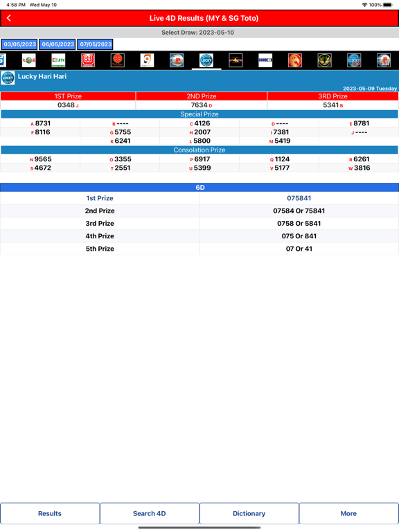
Task: Tap consolation prize V 5177
Action: 280,168
